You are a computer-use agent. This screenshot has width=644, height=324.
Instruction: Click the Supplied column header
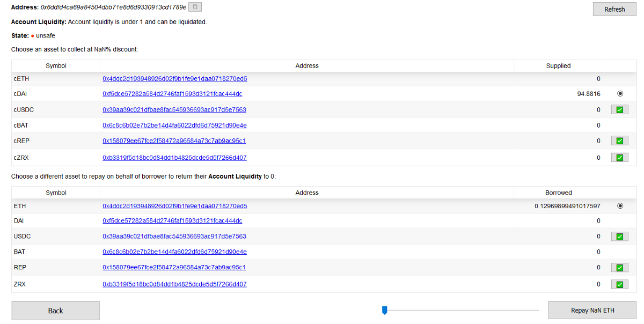(558, 66)
